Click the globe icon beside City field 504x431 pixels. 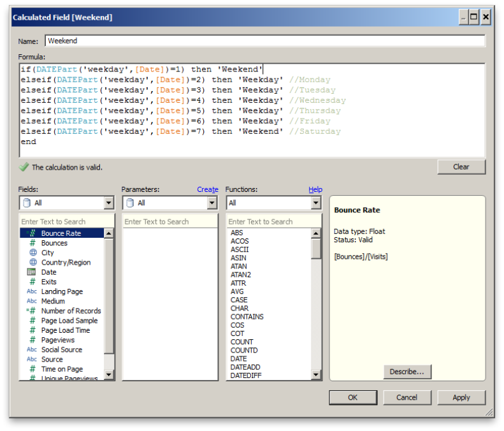[32, 252]
